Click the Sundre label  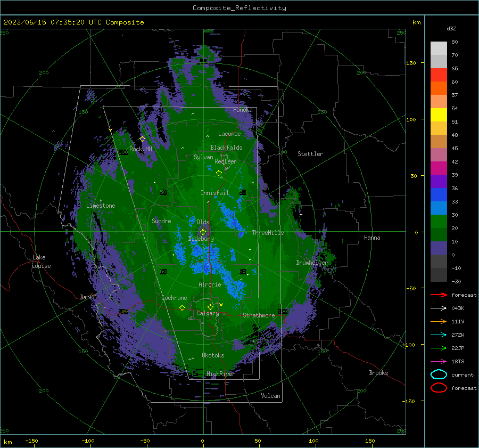161,221
